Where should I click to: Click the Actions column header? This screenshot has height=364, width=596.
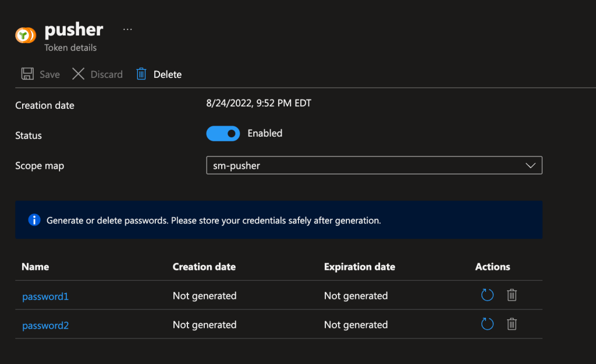coord(492,267)
